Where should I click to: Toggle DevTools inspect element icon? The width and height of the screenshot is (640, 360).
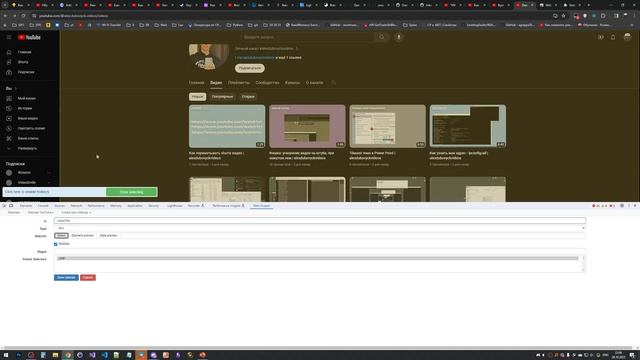[4, 206]
